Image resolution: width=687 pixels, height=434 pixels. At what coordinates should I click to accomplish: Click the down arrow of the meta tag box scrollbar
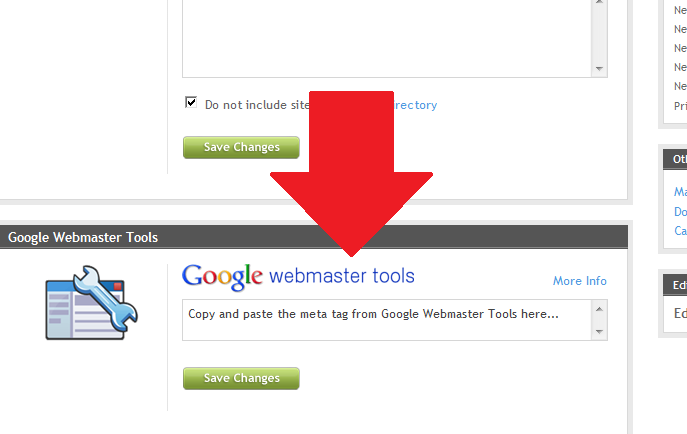[x=599, y=332]
